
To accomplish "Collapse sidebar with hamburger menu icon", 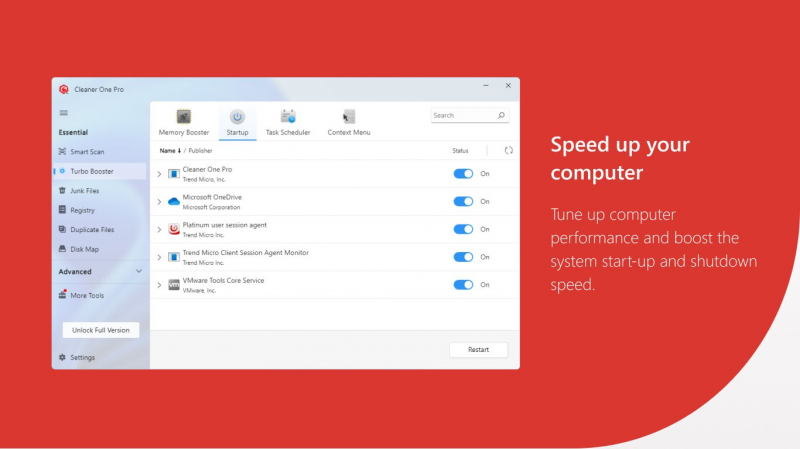I will tap(64, 113).
